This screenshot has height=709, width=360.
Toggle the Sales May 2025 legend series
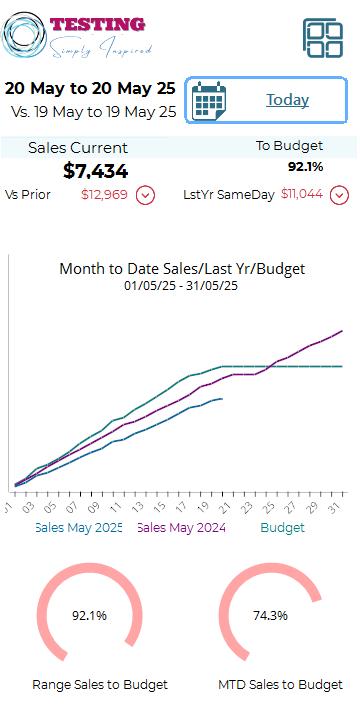79,527
